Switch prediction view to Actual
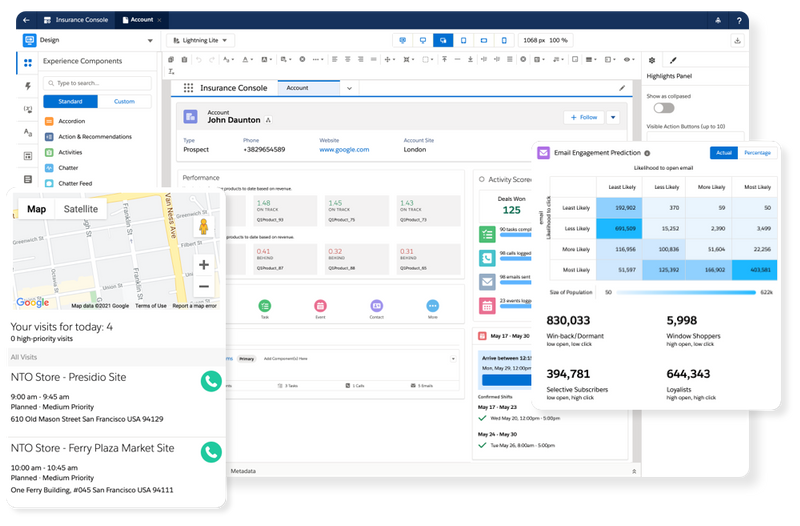The height and width of the screenshot is (526, 800). tap(723, 153)
